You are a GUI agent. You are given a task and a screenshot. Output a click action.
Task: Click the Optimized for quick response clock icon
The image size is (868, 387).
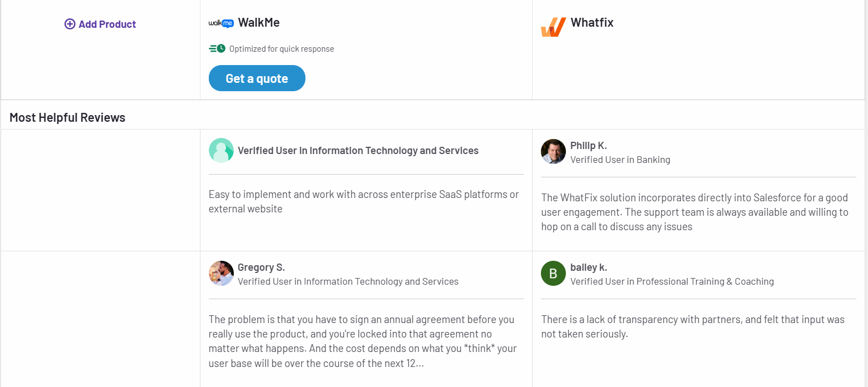[217, 48]
